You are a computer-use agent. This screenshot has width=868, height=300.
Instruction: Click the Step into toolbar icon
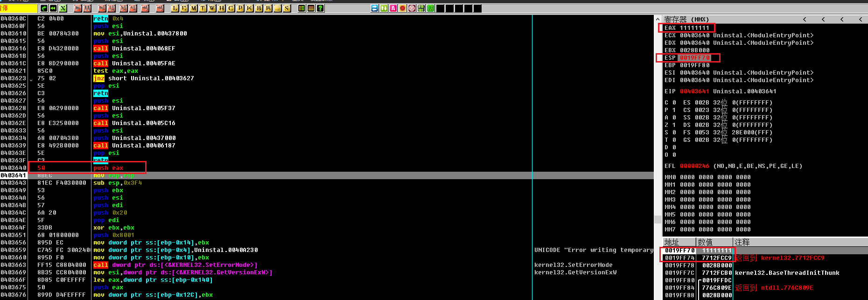pos(102,8)
